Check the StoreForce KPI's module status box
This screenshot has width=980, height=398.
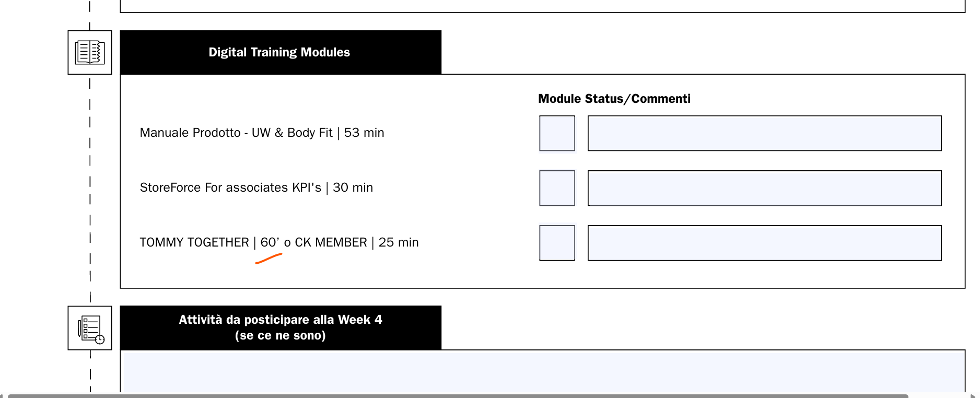557,188
